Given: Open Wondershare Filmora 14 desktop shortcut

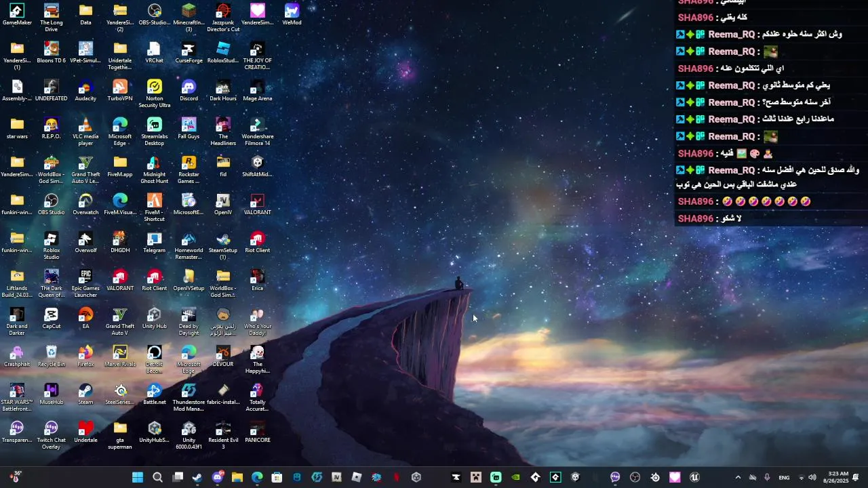Looking at the screenshot, I should (x=257, y=132).
